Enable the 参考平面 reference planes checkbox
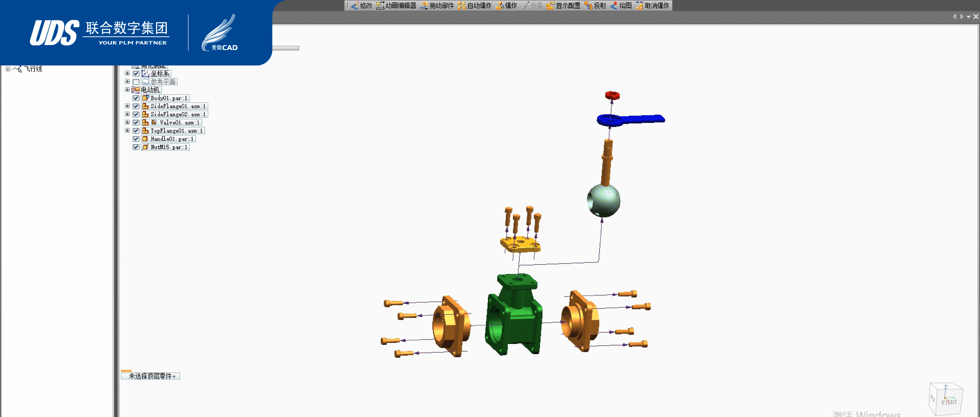This screenshot has width=980, height=417. tap(136, 82)
